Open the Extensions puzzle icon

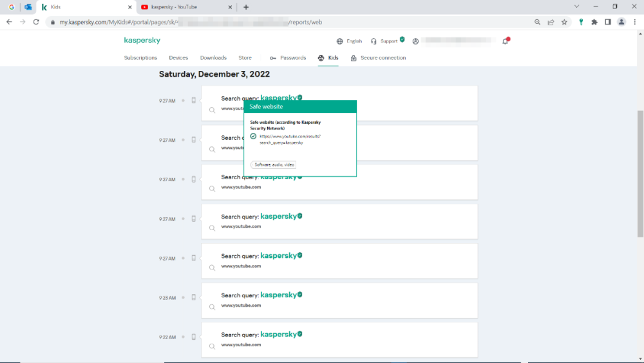pyautogui.click(x=594, y=22)
